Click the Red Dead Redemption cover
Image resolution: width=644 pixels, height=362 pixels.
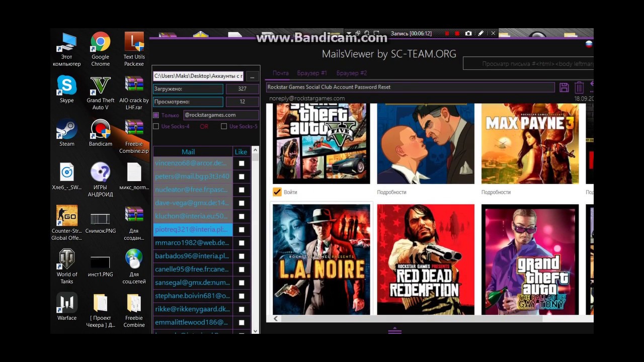426,259
